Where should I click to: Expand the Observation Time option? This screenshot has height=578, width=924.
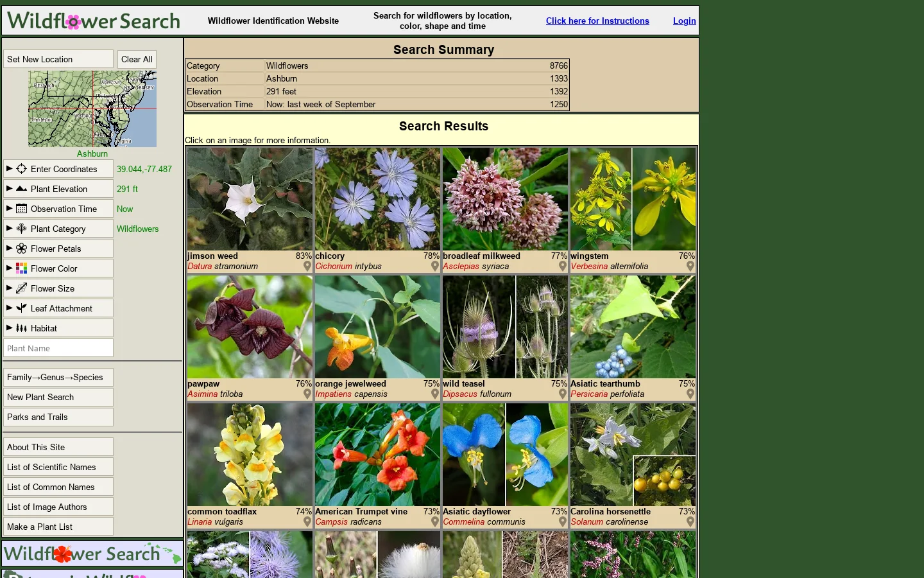click(58, 209)
